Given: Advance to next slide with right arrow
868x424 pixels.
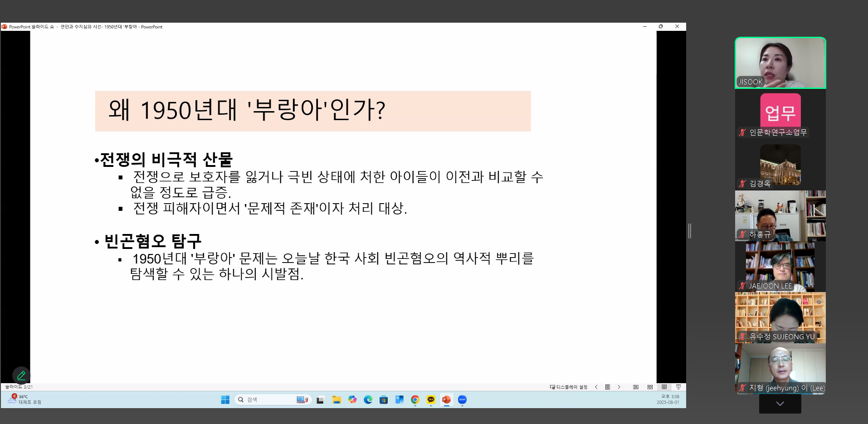Looking at the screenshot, I should [x=619, y=387].
